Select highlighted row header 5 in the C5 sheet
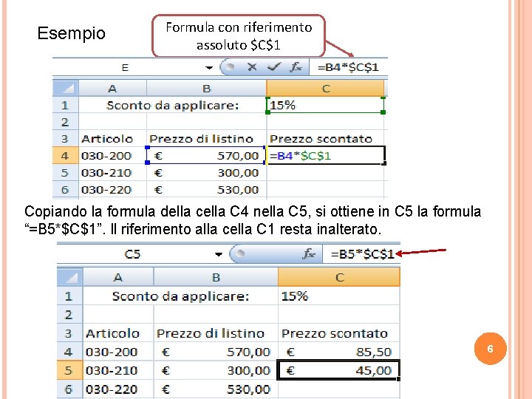The image size is (532, 399). point(70,370)
